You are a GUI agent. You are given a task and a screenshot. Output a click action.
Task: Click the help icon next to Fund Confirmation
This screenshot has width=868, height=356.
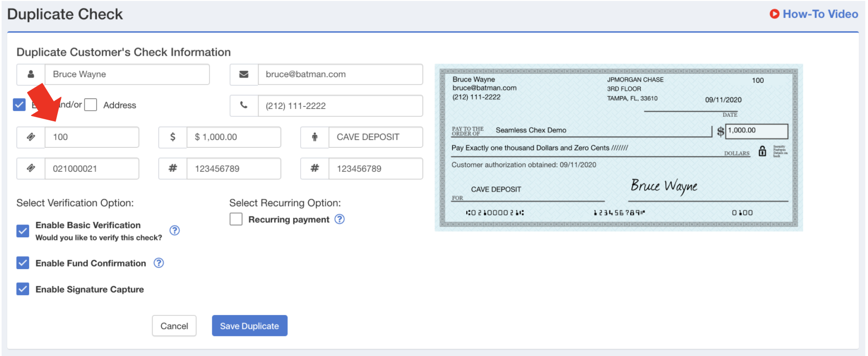(159, 263)
